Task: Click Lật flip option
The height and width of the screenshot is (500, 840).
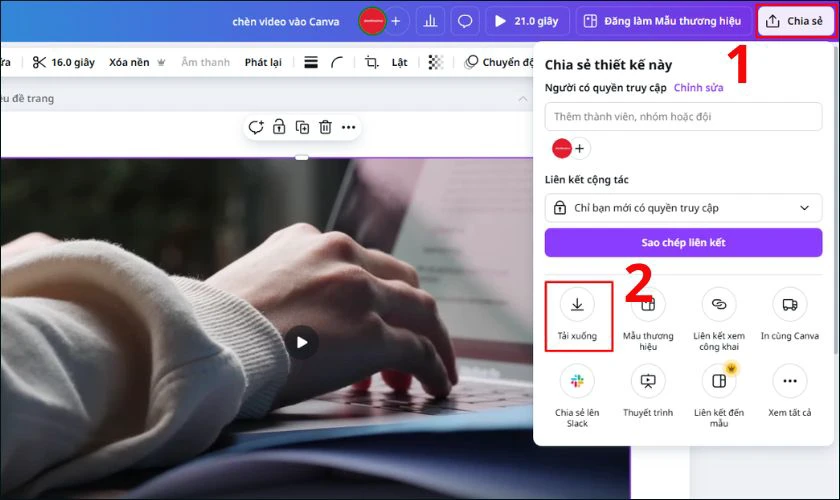Action: pos(400,62)
